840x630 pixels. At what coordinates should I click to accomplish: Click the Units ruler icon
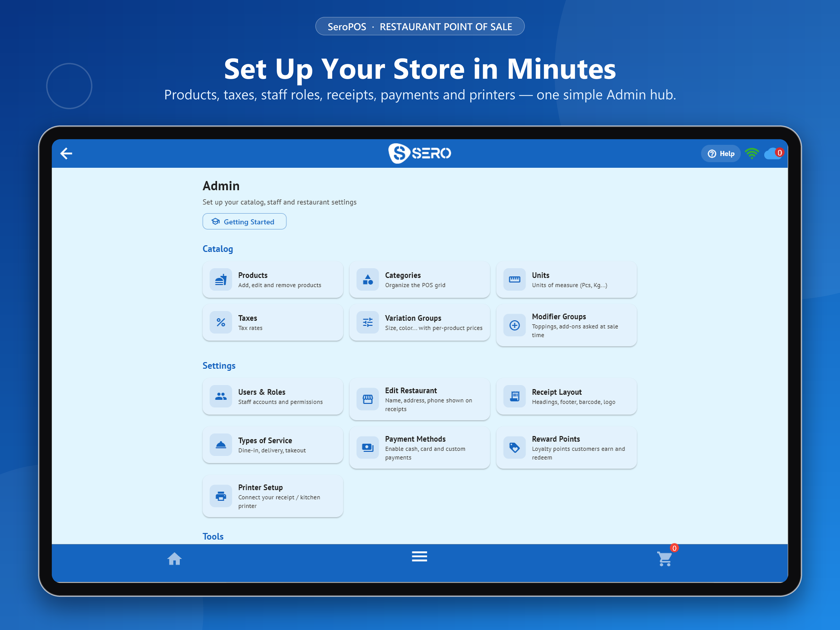pos(515,280)
